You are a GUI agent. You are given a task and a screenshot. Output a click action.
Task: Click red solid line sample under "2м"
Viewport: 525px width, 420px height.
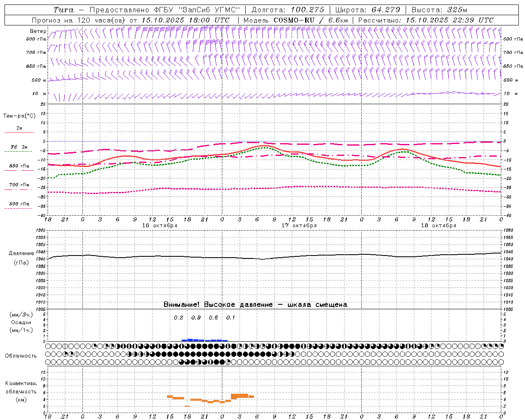pos(19,133)
